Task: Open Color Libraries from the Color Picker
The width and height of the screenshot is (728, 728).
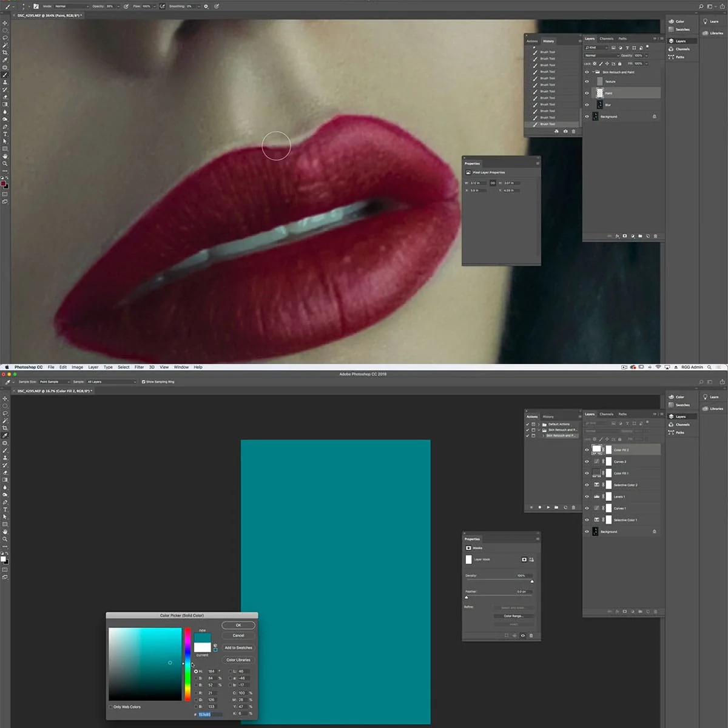Action: tap(238, 660)
